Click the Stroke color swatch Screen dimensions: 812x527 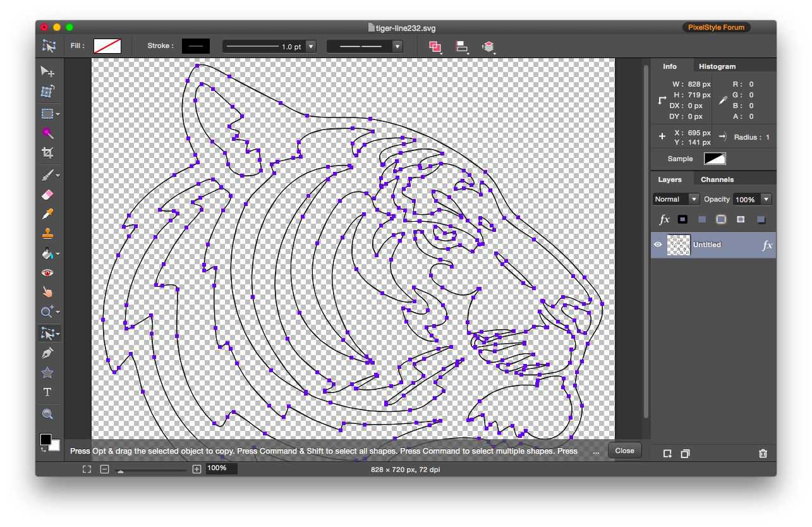[x=196, y=46]
